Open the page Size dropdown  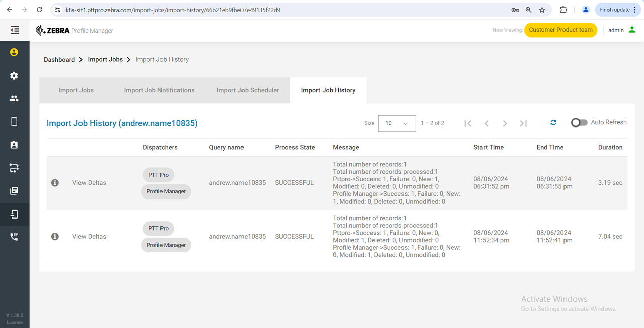396,123
